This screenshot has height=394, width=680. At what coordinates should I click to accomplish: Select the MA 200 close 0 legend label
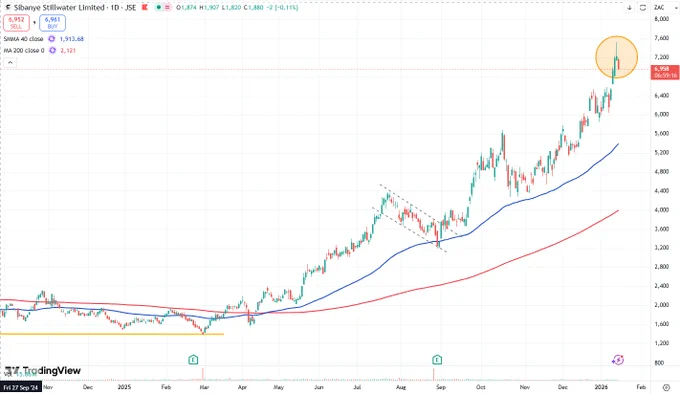24,50
